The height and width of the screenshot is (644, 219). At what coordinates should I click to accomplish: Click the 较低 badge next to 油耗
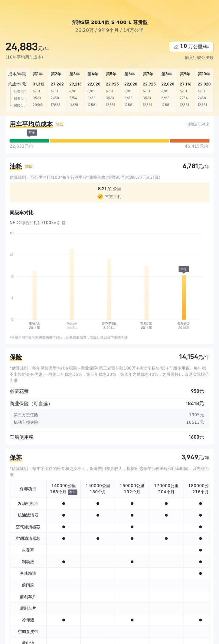pos(29,166)
